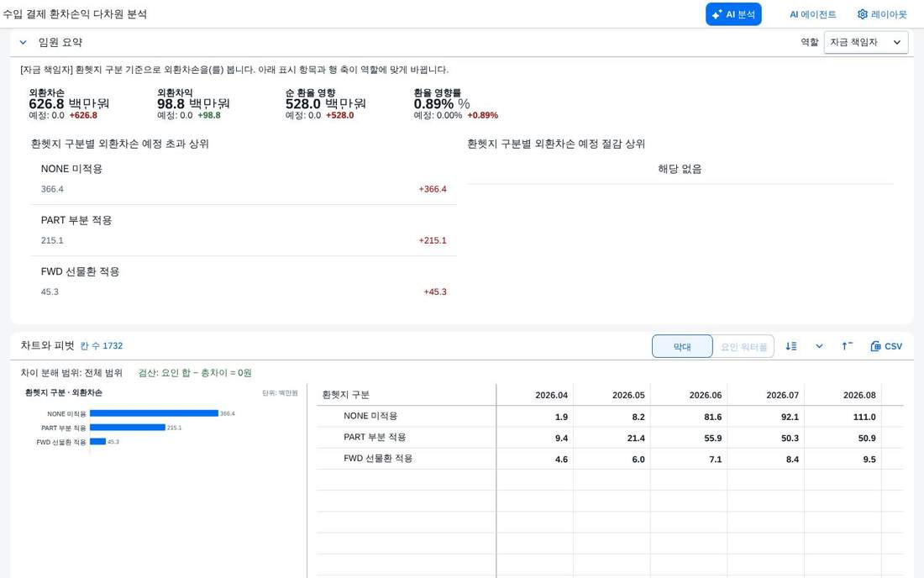This screenshot has height=578, width=924.
Task: Click the +45.3 variance value
Action: click(x=435, y=292)
